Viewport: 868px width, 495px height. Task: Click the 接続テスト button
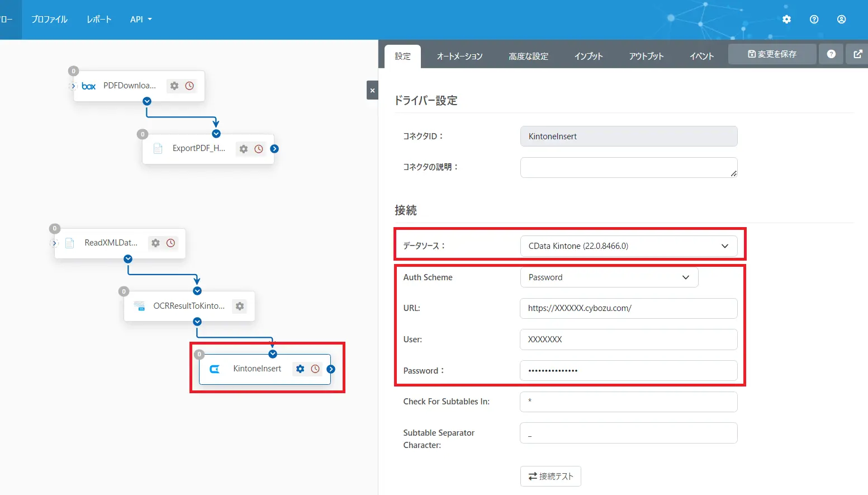click(x=551, y=476)
